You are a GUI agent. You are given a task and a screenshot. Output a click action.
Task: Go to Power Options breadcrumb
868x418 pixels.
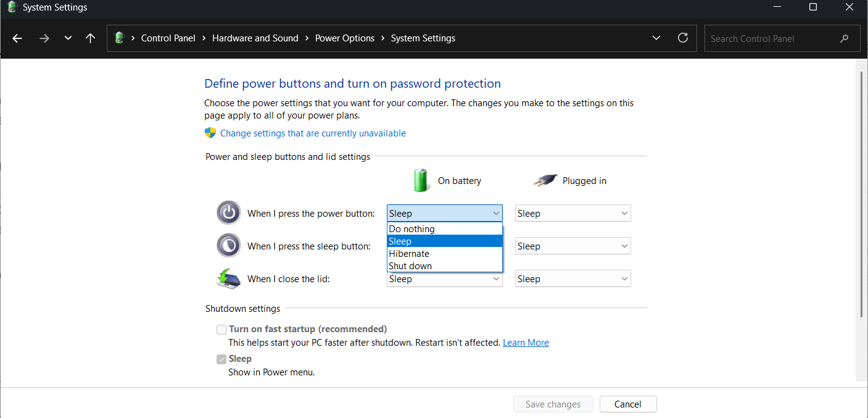click(x=345, y=38)
